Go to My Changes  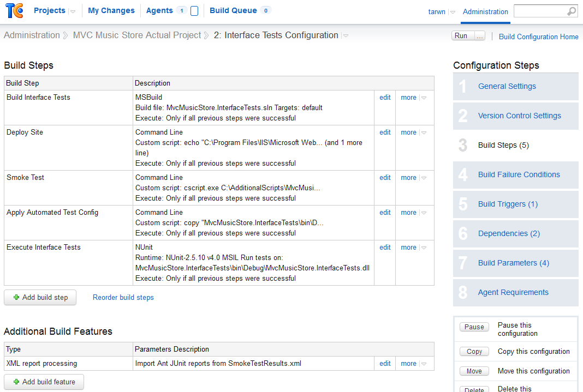(x=111, y=11)
